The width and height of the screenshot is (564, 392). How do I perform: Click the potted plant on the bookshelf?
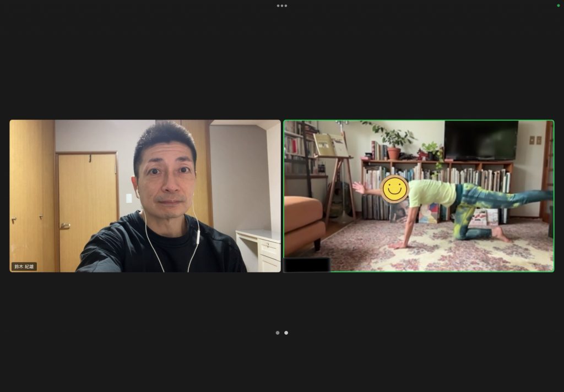(393, 141)
